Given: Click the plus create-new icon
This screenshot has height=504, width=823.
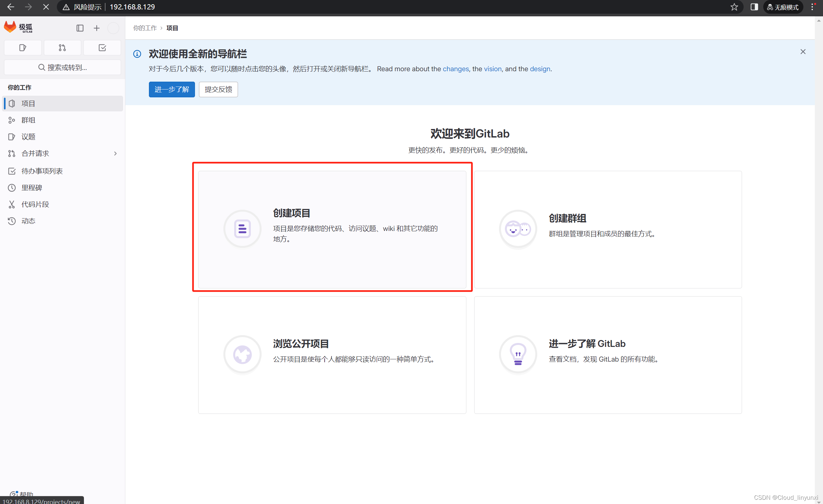Looking at the screenshot, I should point(97,28).
